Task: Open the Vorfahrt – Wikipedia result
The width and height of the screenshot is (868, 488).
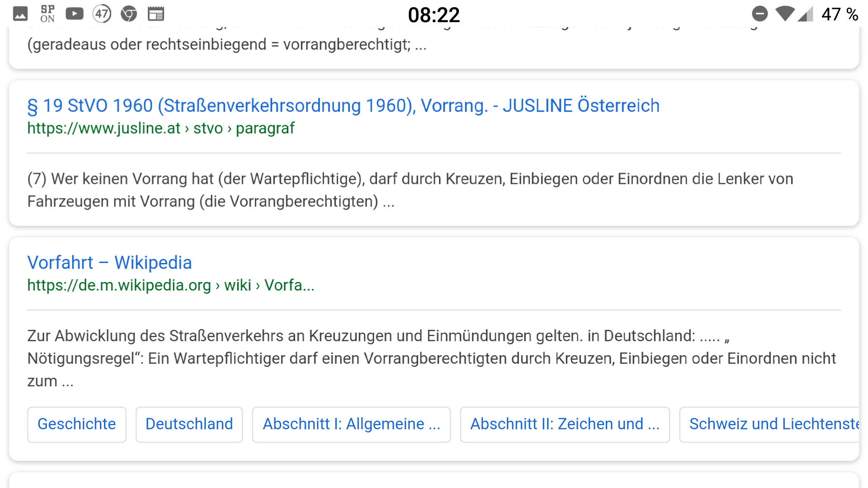Action: click(109, 263)
